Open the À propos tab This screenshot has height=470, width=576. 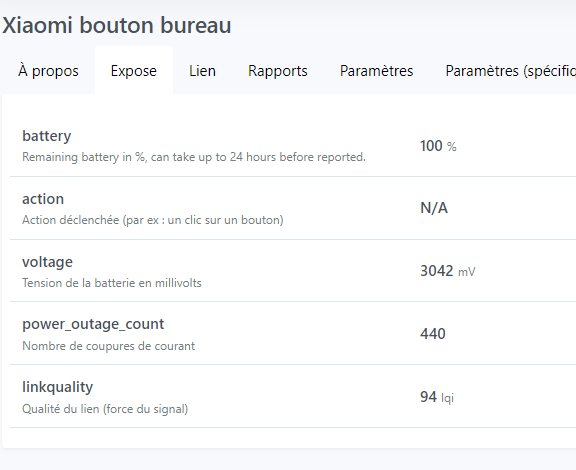point(48,71)
